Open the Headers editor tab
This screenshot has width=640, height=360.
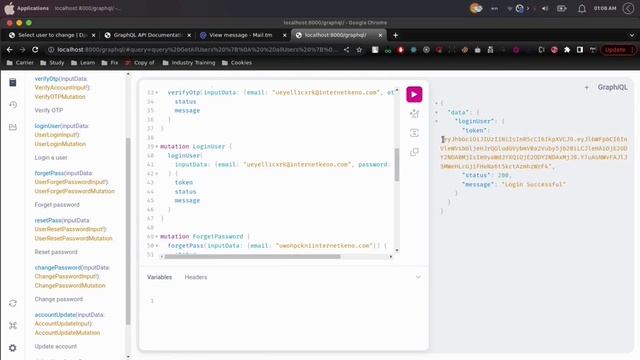tap(196, 277)
